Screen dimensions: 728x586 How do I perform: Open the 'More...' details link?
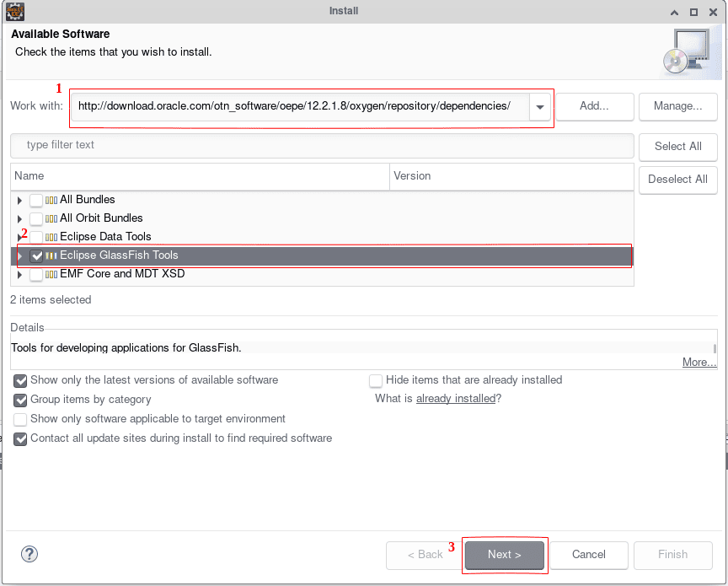coord(699,362)
